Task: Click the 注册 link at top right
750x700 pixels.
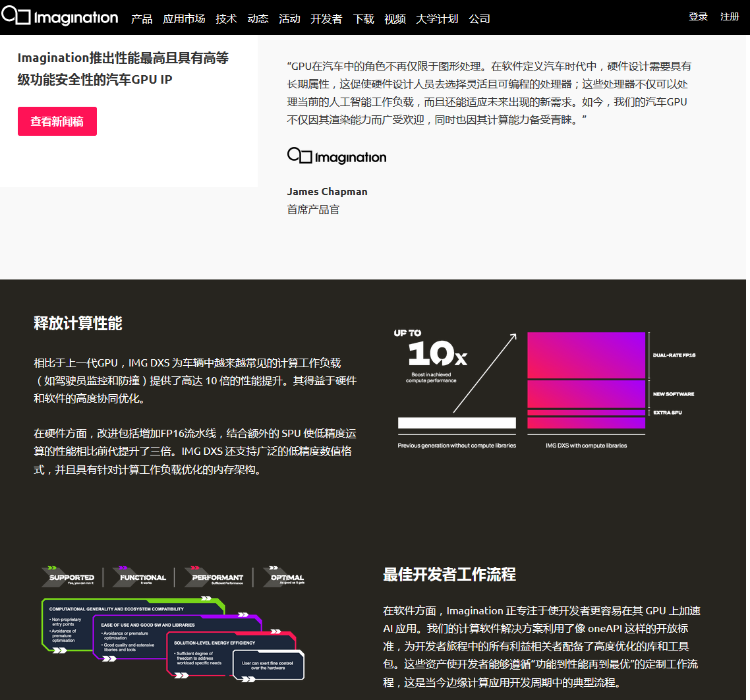Action: (x=730, y=16)
